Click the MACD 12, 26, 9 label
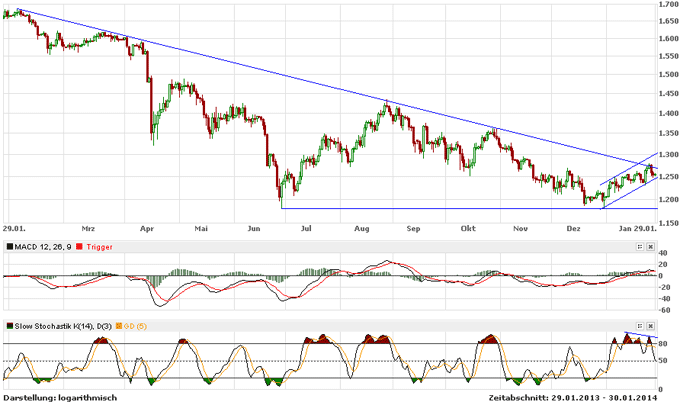Screen dimensions: 680x402 pyautogui.click(x=43, y=246)
